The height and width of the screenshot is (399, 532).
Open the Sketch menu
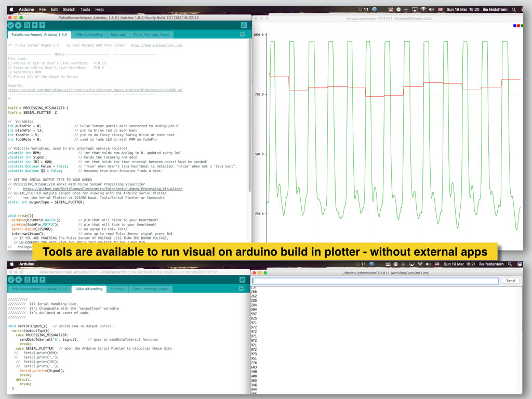69,9
